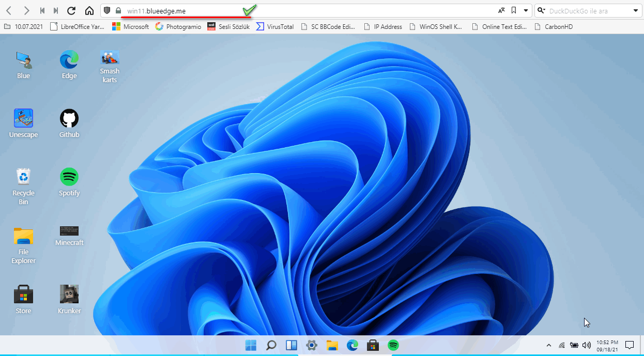
Task: Select the Recycle Bin desktop icon
Action: pos(23,186)
